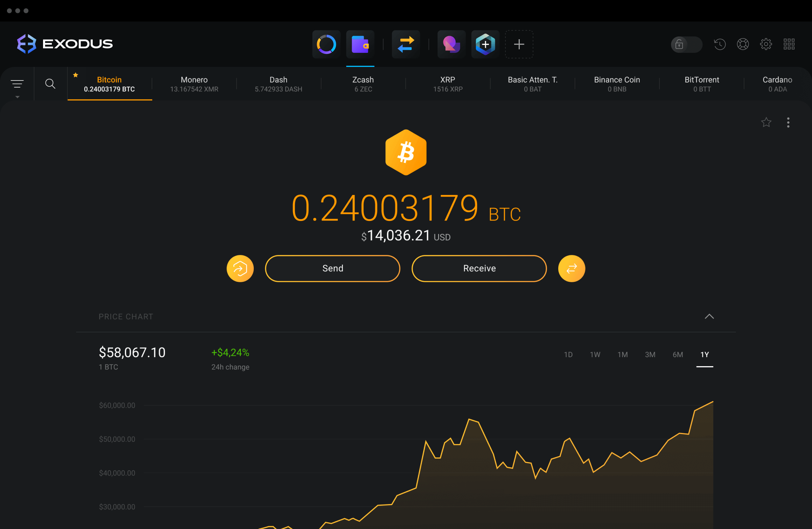812x529 pixels.
Task: Favorite this asset with the top-right star
Action: 766,123
